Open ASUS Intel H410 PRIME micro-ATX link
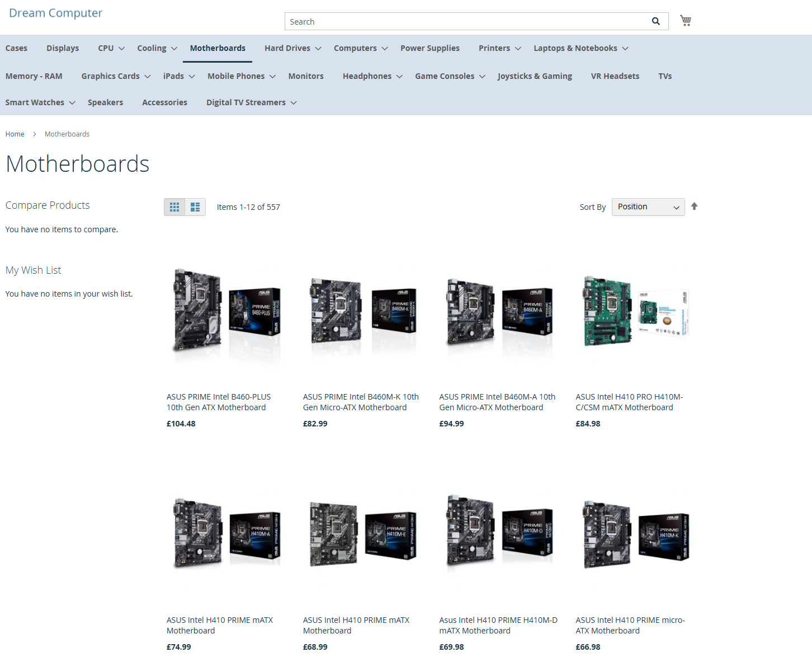 tap(630, 625)
